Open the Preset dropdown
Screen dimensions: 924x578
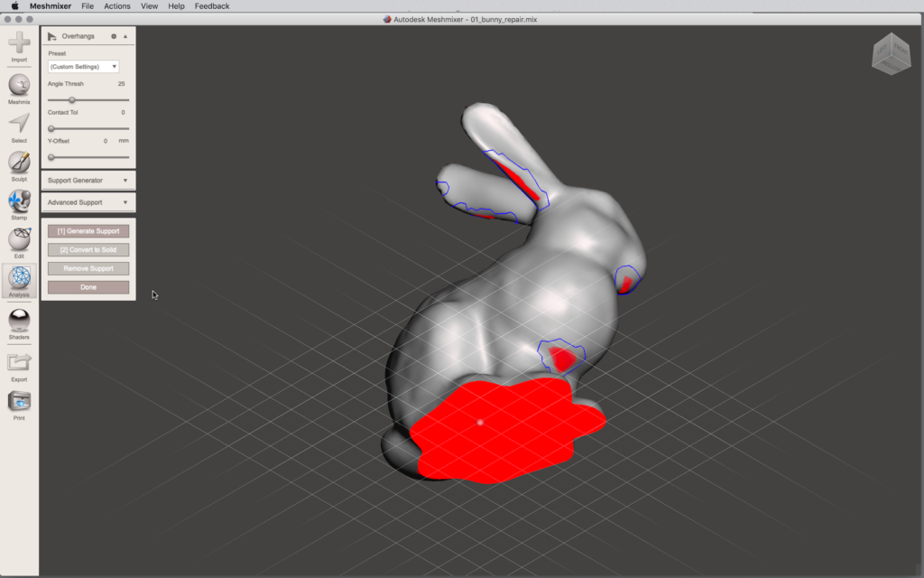tap(83, 66)
